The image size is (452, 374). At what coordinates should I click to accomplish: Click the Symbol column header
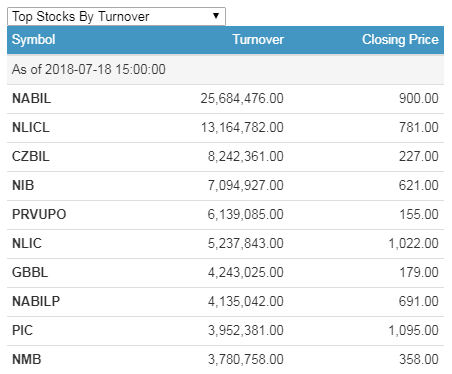point(34,40)
